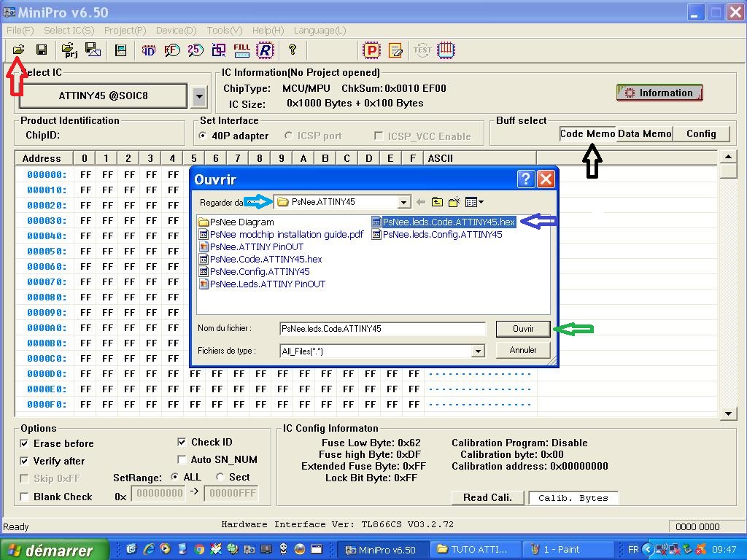Viewport: 747px width, 560px height.
Task: Create a new folder in Ouvrir dialog
Action: click(x=454, y=202)
